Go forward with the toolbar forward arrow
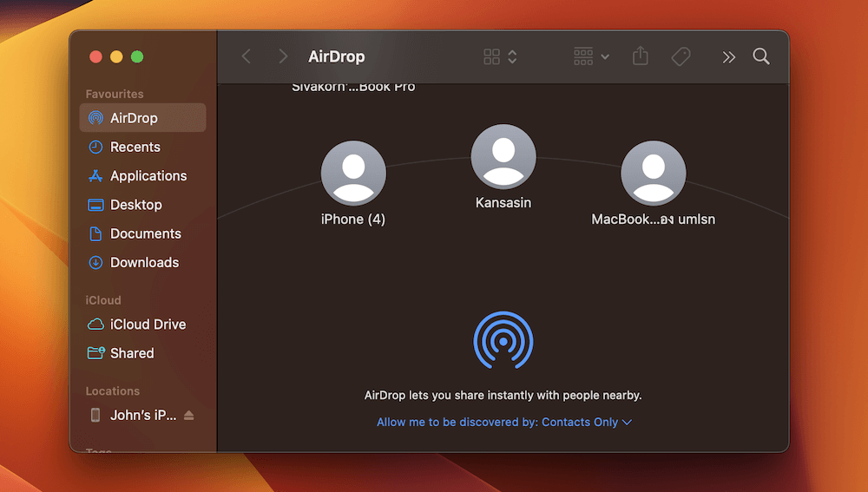Image resolution: width=868 pixels, height=492 pixels. [x=283, y=56]
